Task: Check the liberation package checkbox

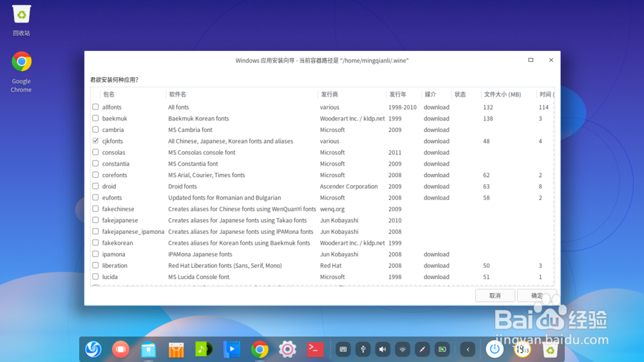Action: pos(96,265)
